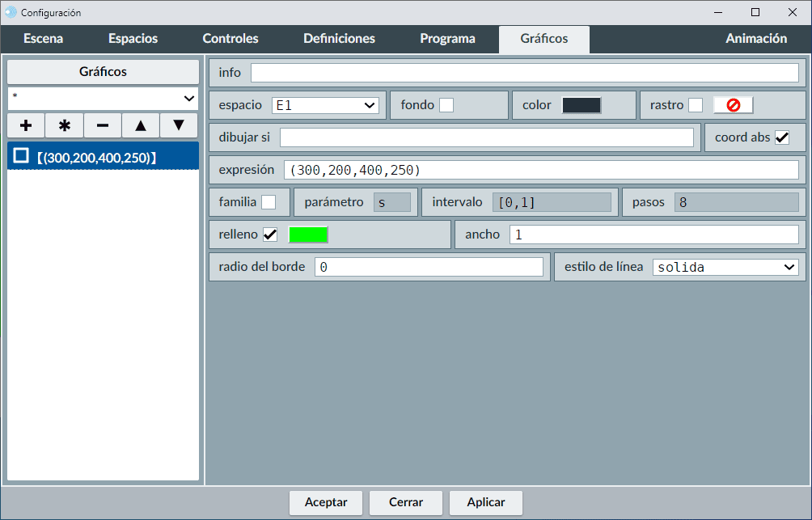
Task: Switch to the Escena tab
Action: [43, 39]
